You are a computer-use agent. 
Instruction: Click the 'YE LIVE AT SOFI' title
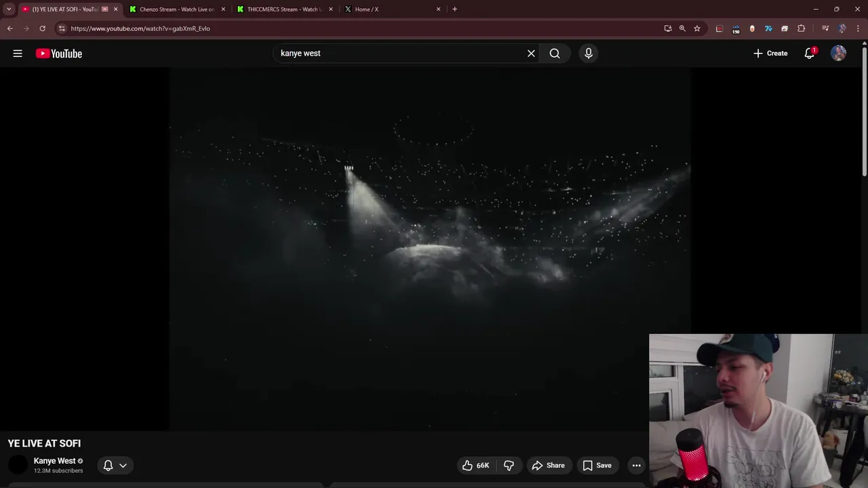pos(44,443)
